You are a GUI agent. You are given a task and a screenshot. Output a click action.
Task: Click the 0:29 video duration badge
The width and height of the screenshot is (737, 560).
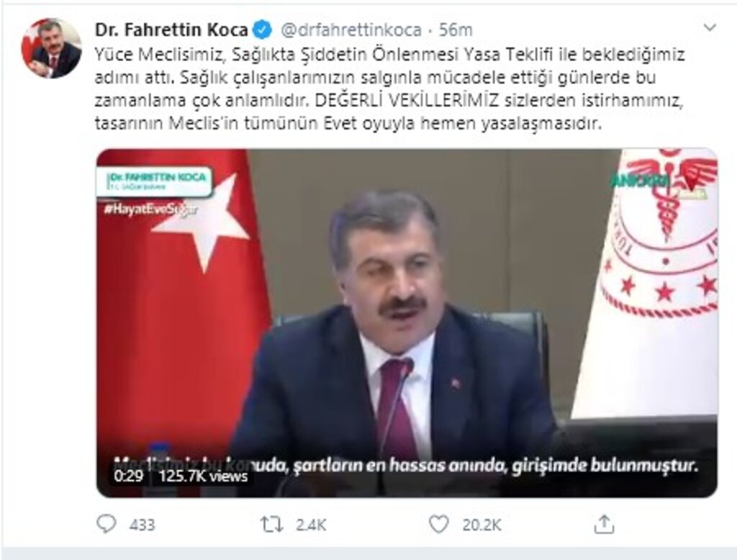128,476
